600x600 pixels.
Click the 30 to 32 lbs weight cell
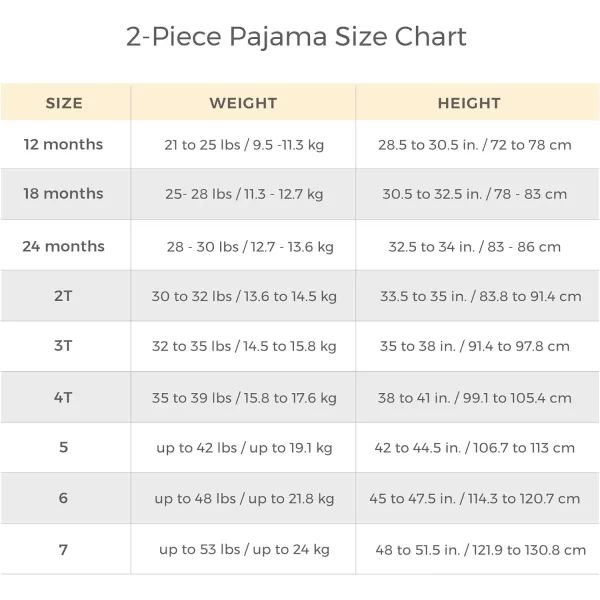click(244, 297)
